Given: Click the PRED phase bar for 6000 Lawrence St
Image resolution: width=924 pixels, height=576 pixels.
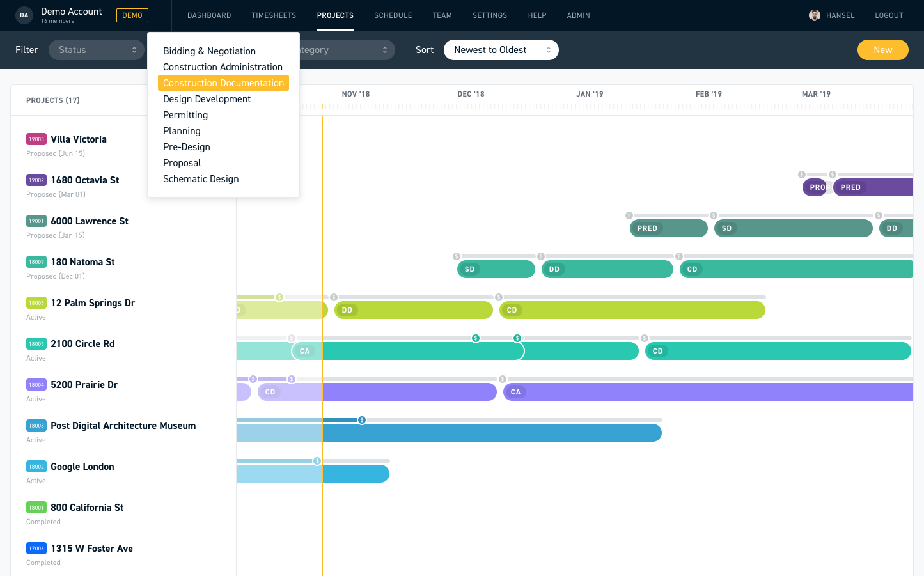Looking at the screenshot, I should tap(669, 228).
